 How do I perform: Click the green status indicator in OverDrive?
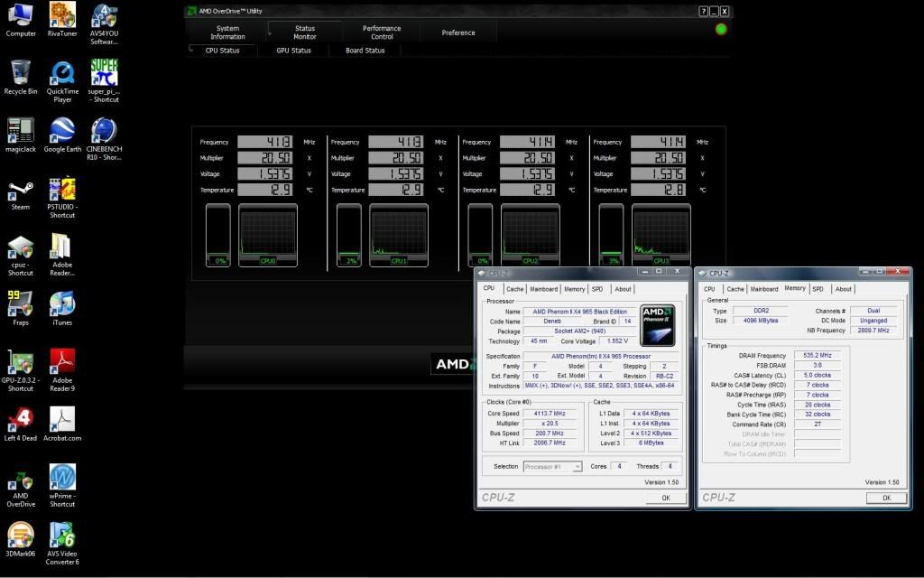point(721,30)
